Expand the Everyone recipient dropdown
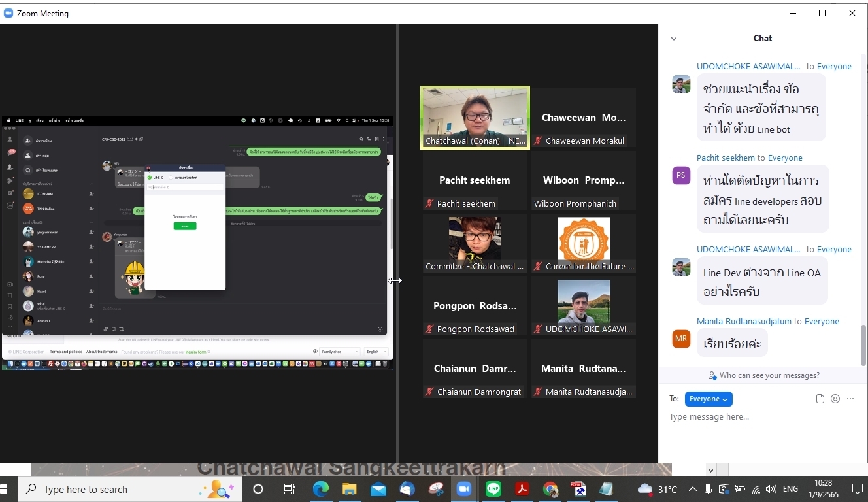Image resolution: width=868 pixels, height=502 pixels. tap(709, 399)
